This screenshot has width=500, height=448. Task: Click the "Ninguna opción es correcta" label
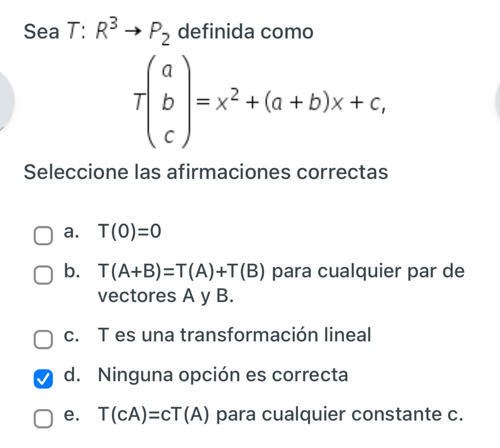click(223, 374)
